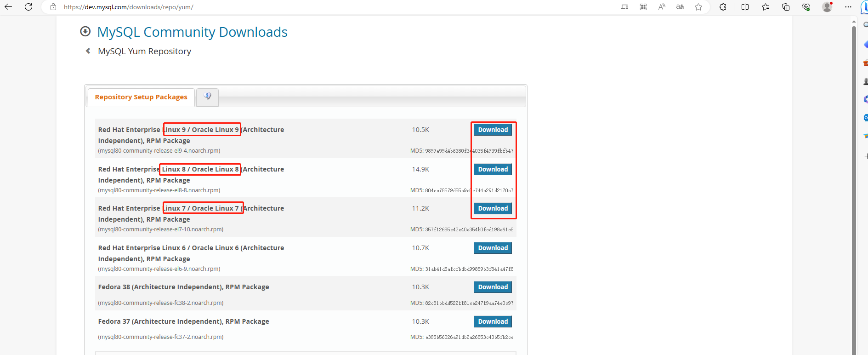Click mysql80-community-release-el9-4.noarch.rpm filename

[x=159, y=151]
